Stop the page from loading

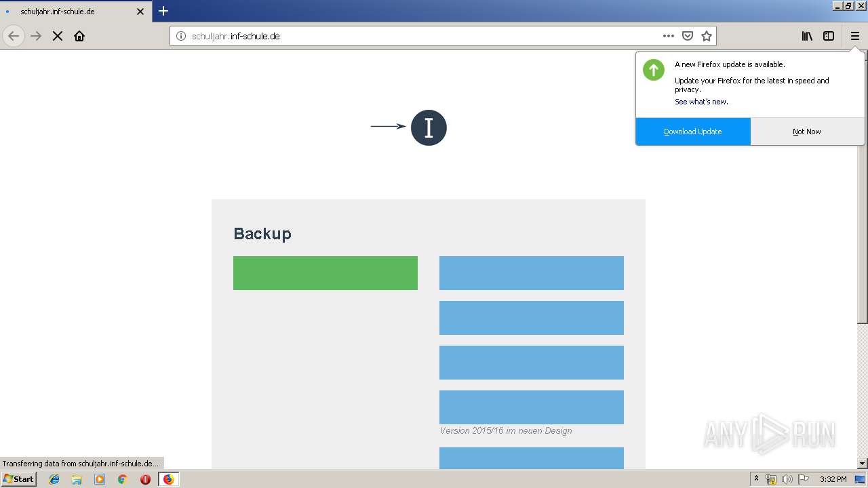click(58, 36)
